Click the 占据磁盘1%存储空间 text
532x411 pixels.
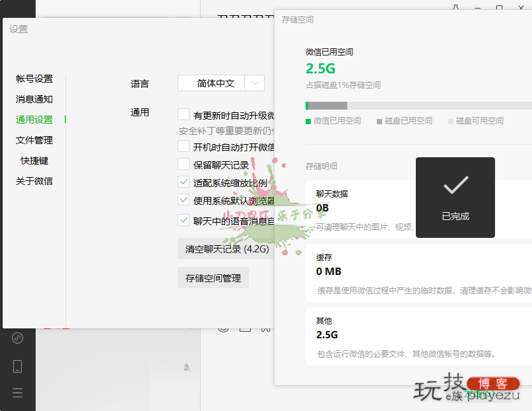coord(343,85)
